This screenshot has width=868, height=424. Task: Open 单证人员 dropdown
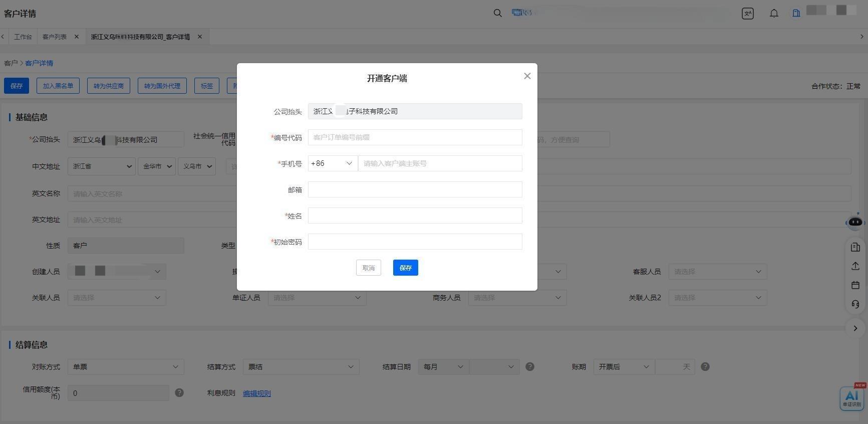coord(317,298)
